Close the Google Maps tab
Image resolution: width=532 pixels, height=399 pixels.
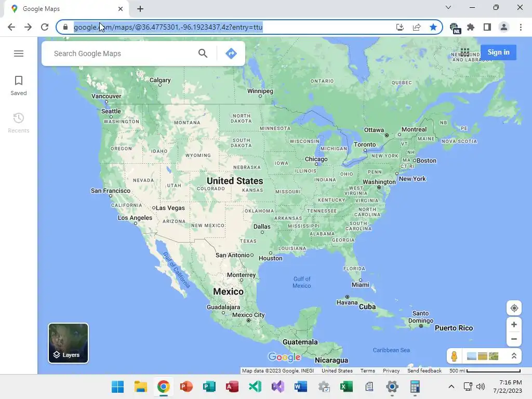point(121,9)
